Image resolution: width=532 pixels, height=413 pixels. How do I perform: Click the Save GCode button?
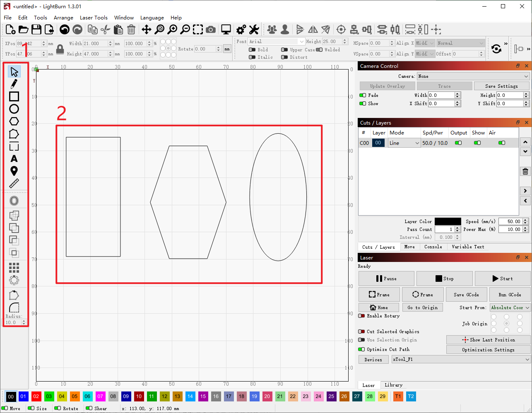[466, 295]
